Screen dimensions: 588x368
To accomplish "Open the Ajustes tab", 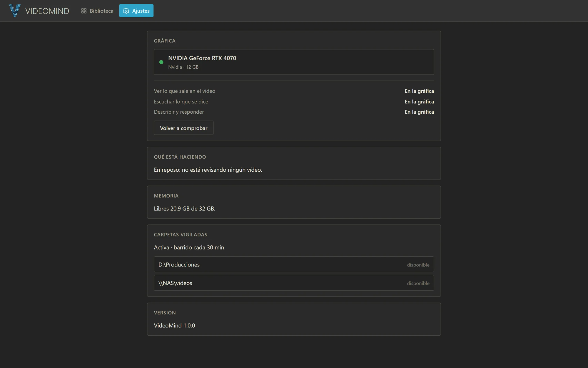I will tap(136, 11).
